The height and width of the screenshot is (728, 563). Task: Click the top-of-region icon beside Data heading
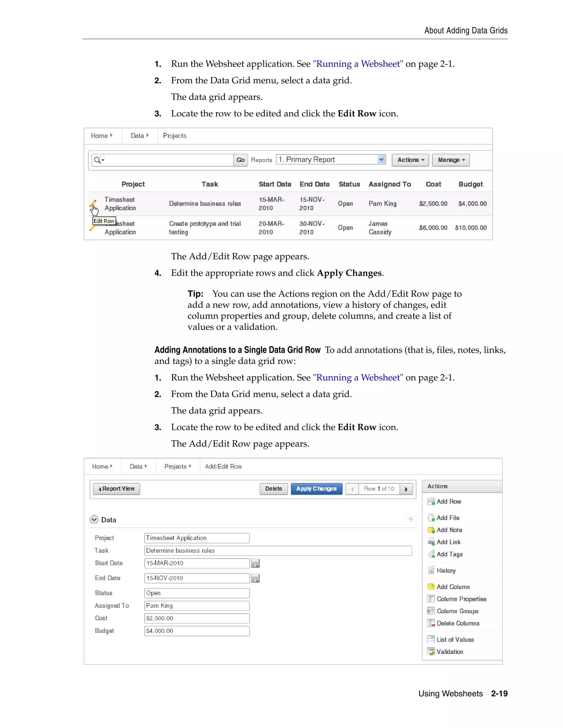(411, 520)
